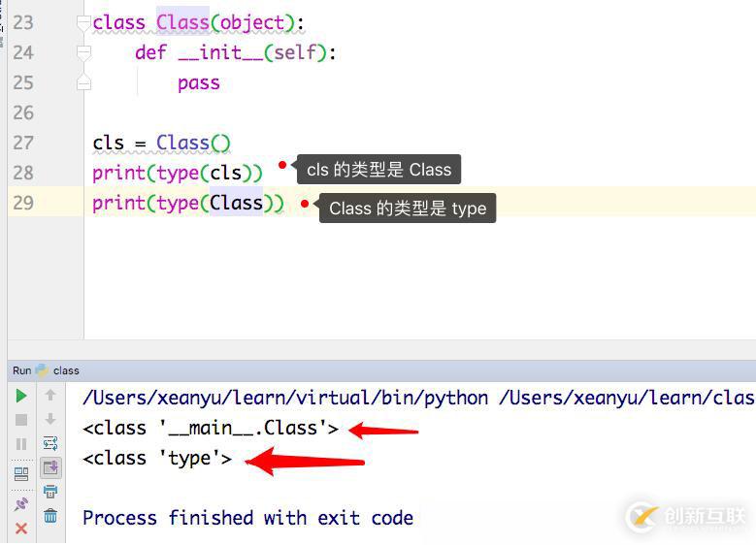Toggle scroll to end icon
The height and width of the screenshot is (545, 756).
[x=50, y=467]
